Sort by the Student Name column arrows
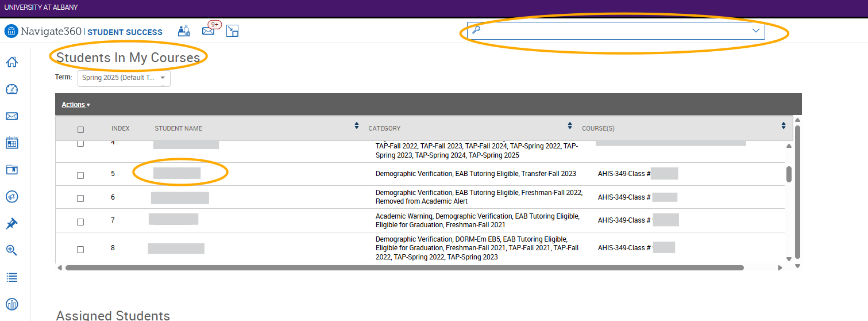 [x=356, y=126]
